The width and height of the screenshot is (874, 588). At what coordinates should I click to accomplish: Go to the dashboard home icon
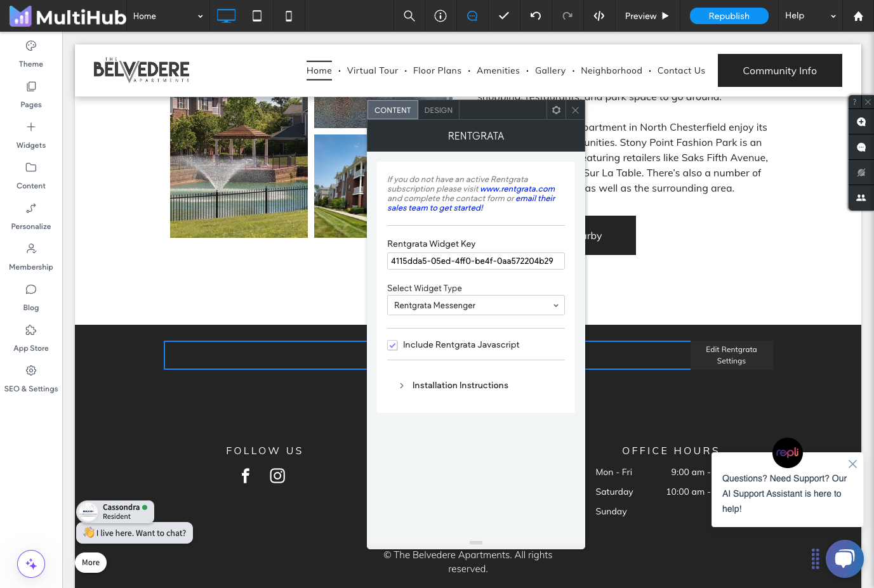[x=858, y=16]
